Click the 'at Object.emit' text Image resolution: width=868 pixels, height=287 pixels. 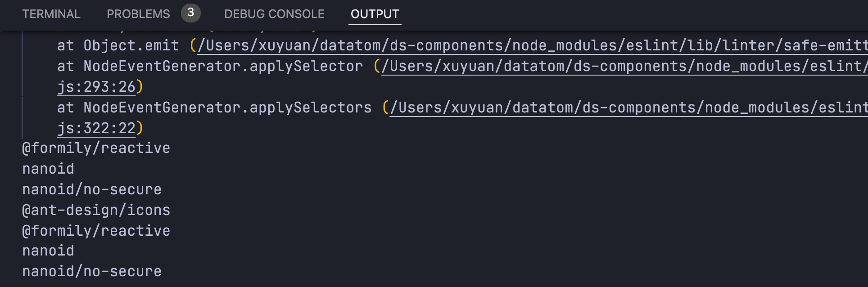[x=118, y=45]
